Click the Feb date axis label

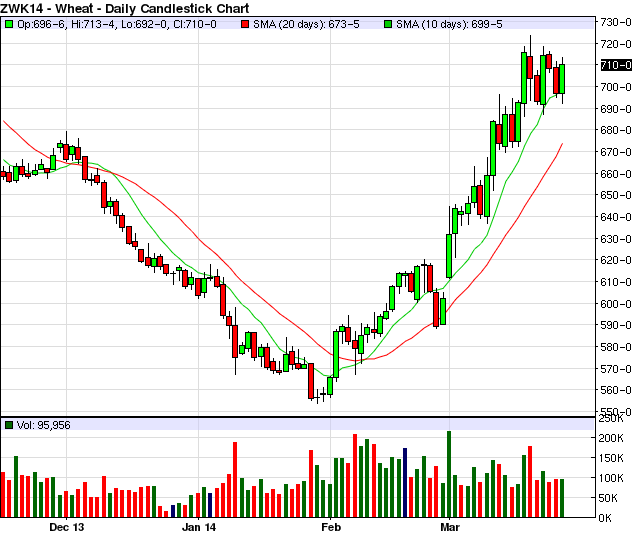(331, 527)
